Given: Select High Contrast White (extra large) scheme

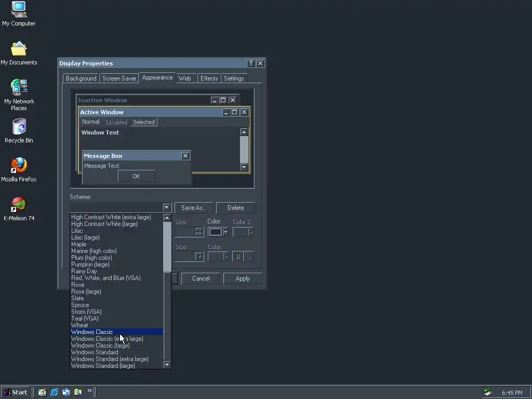Looking at the screenshot, I should point(117,217).
